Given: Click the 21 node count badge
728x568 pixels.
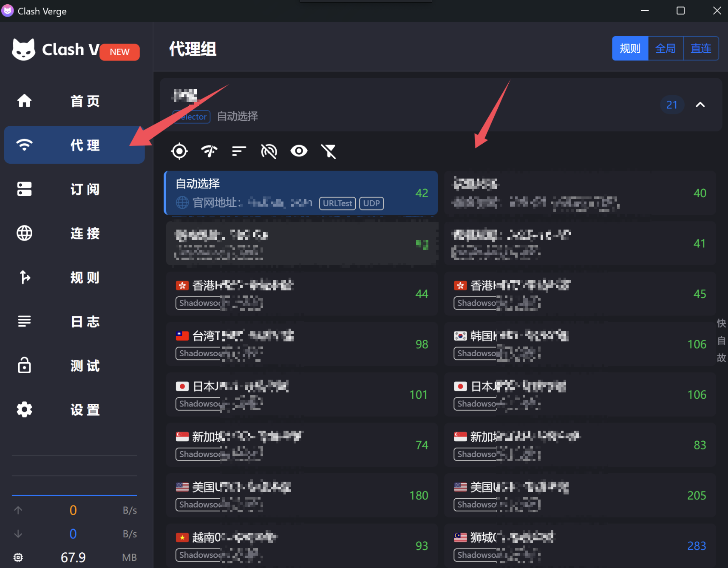Looking at the screenshot, I should [671, 105].
